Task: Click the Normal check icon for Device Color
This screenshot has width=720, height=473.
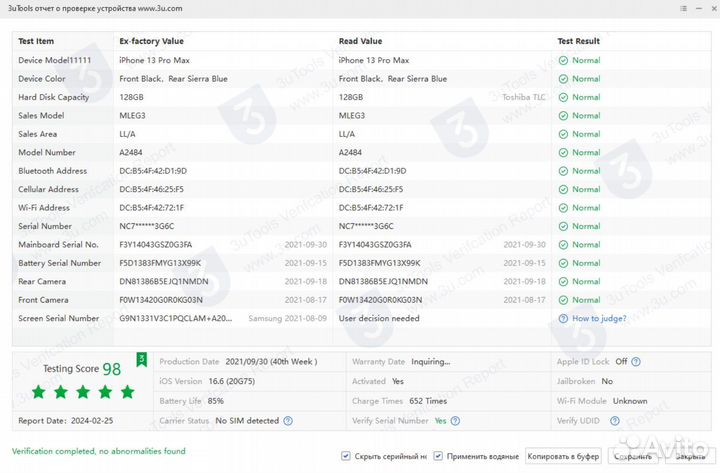Action: click(563, 79)
